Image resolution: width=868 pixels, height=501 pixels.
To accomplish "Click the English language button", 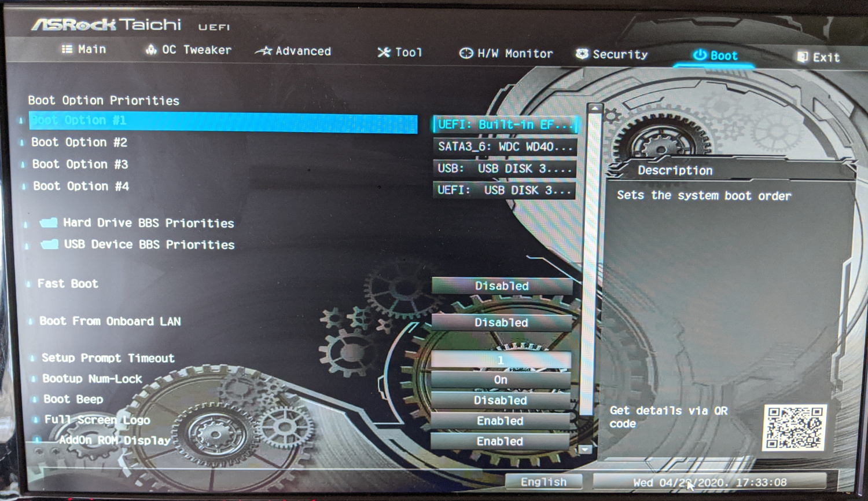I will click(543, 482).
